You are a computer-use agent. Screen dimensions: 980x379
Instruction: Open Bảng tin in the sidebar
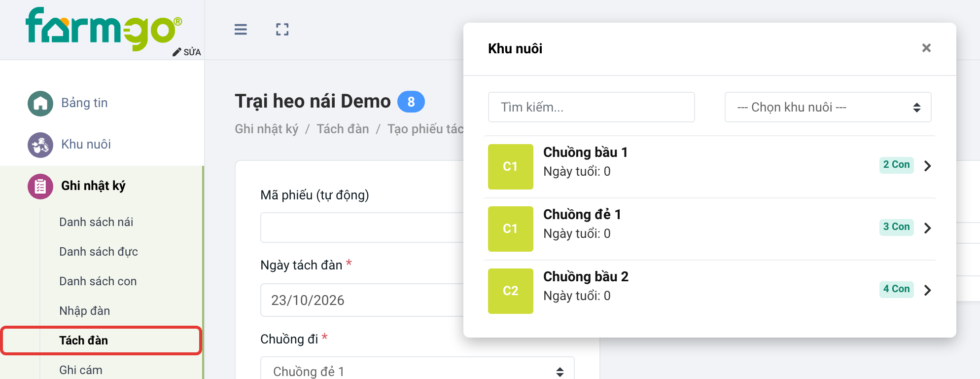click(84, 103)
